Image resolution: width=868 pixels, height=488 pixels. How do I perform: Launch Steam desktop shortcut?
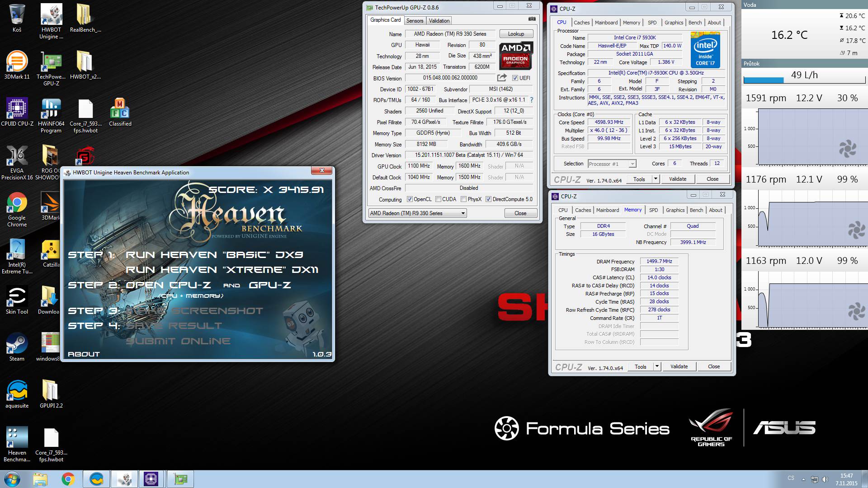[17, 347]
